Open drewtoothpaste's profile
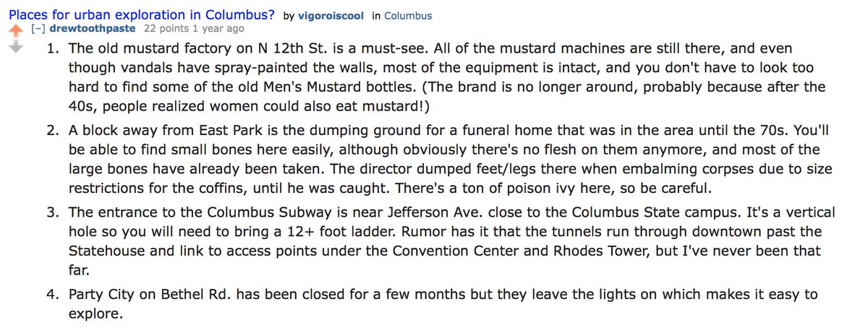Viewport: 868px width, 328px height. pos(92,29)
